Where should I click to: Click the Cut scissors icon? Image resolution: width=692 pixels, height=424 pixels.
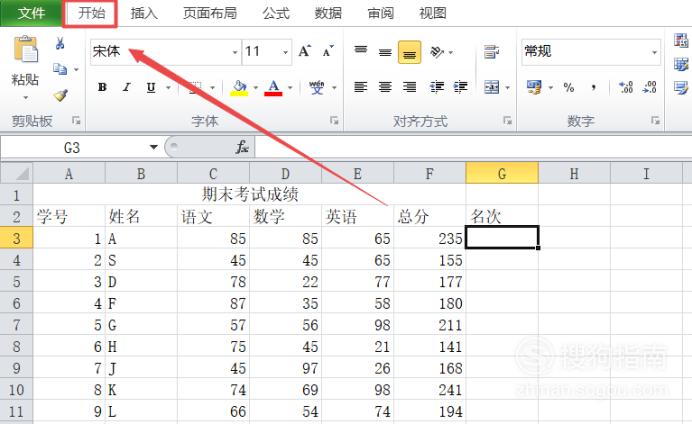(x=60, y=43)
